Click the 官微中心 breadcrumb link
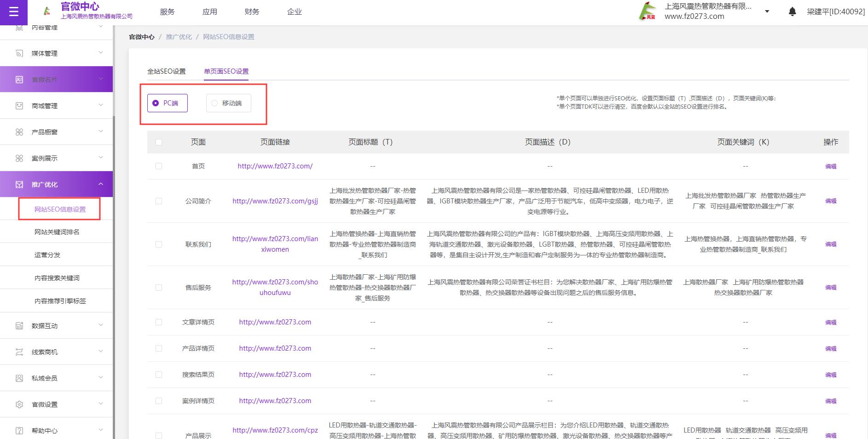 [142, 37]
